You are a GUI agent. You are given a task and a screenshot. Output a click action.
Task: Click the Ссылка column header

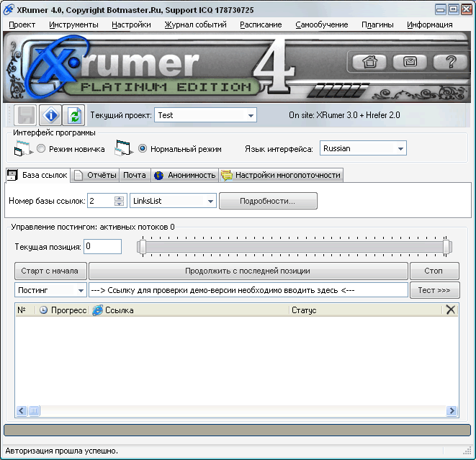(189, 310)
